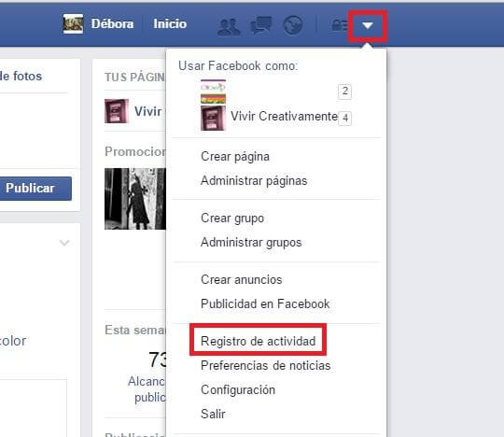Go to Débora profile link
The image size is (504, 437).
(x=112, y=23)
